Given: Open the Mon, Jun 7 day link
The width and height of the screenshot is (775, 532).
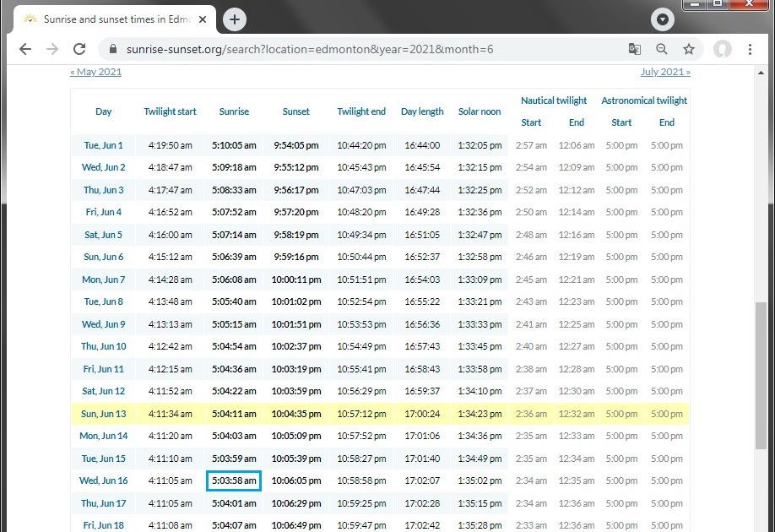Looking at the screenshot, I should [x=103, y=280].
